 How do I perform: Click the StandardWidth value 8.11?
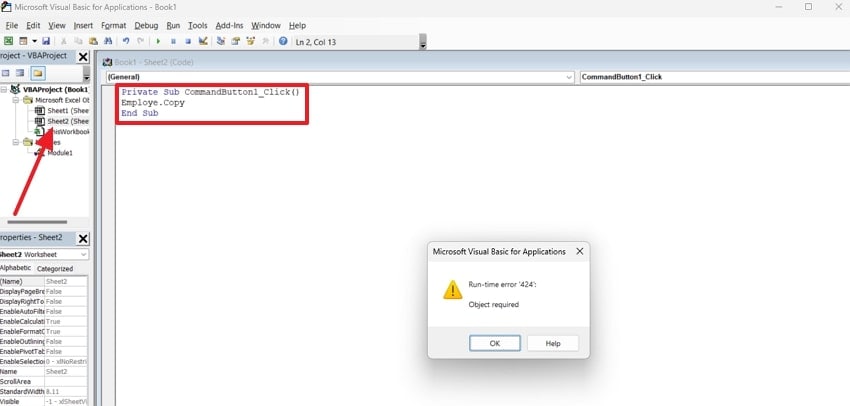pos(66,391)
